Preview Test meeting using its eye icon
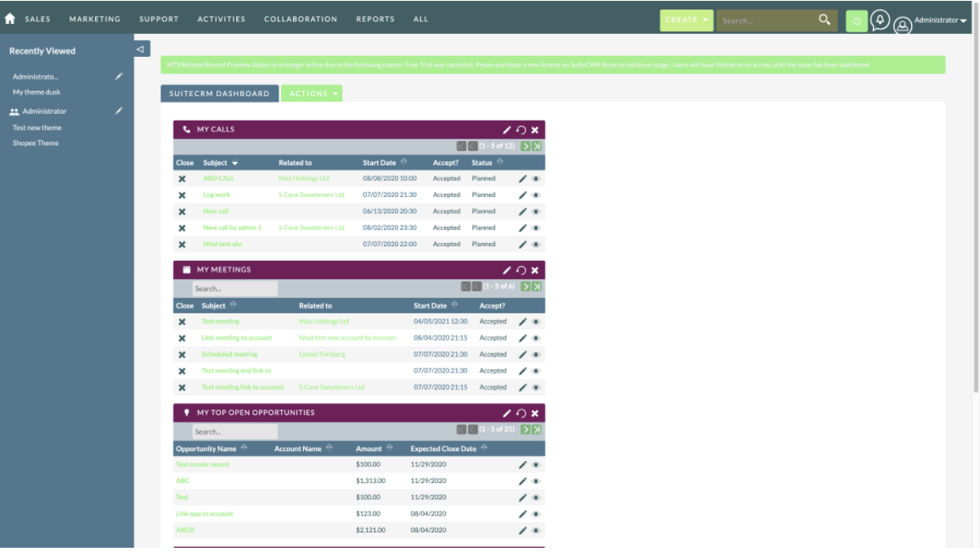This screenshot has width=980, height=552. (x=537, y=321)
